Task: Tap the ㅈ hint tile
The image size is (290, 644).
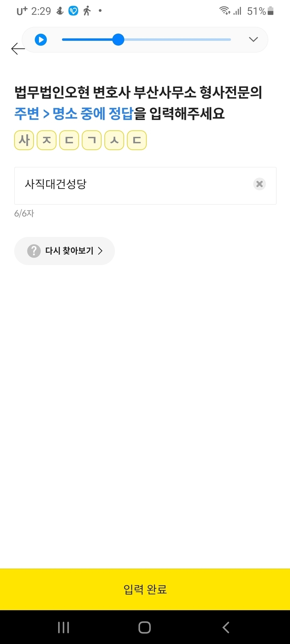Action: coord(46,140)
